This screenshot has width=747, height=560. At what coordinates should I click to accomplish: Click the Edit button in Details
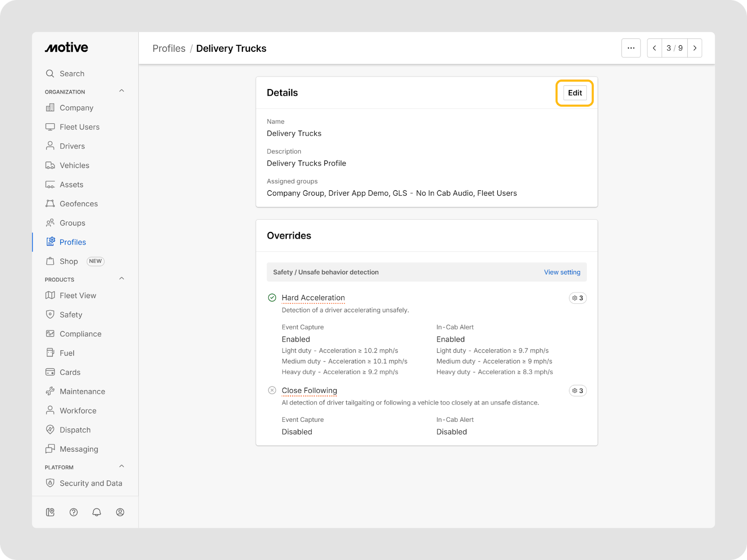coord(575,93)
